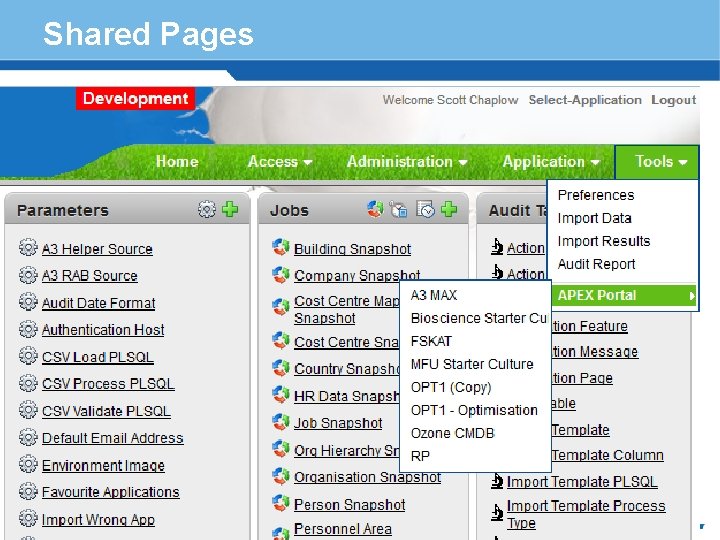This screenshot has width=720, height=540.
Task: Click the Logout link
Action: pyautogui.click(x=674, y=100)
